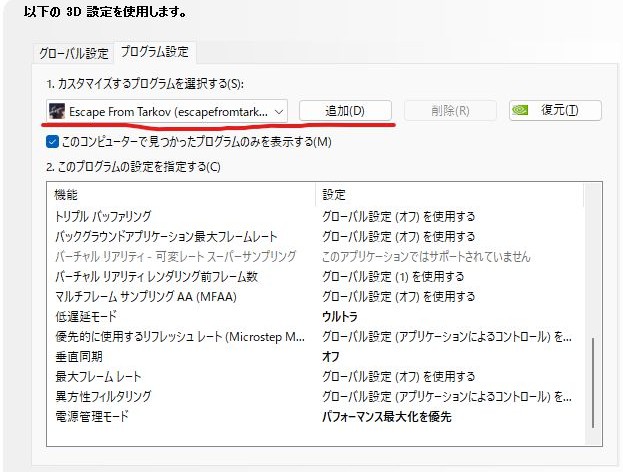The image size is (623, 472).
Task: Open 電源管理モード value dropdown
Action: click(386, 416)
